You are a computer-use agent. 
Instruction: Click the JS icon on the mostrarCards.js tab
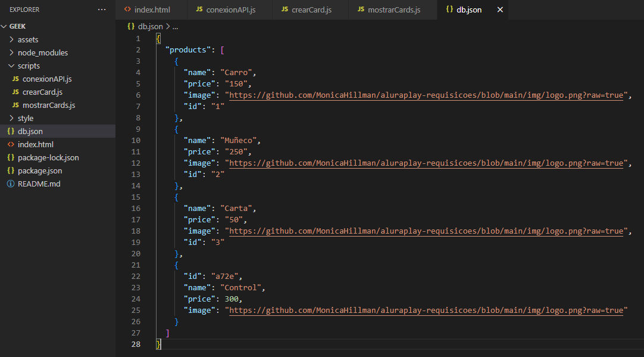click(x=361, y=10)
